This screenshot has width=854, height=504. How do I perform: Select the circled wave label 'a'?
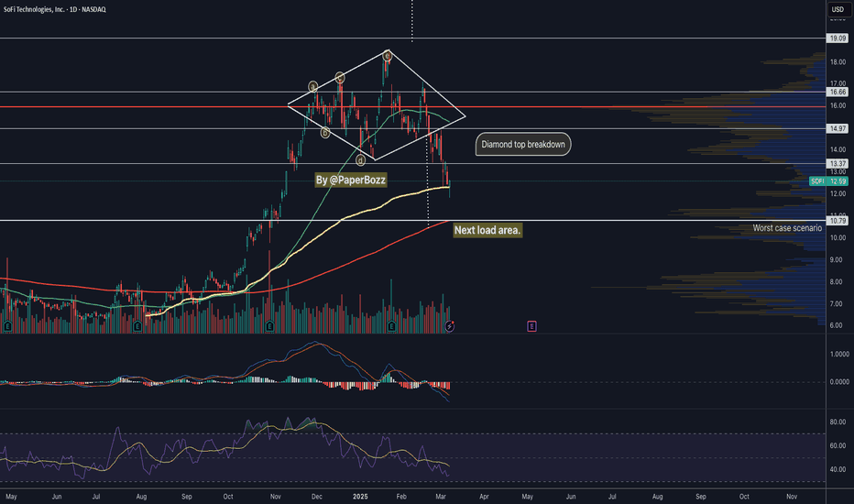(312, 86)
